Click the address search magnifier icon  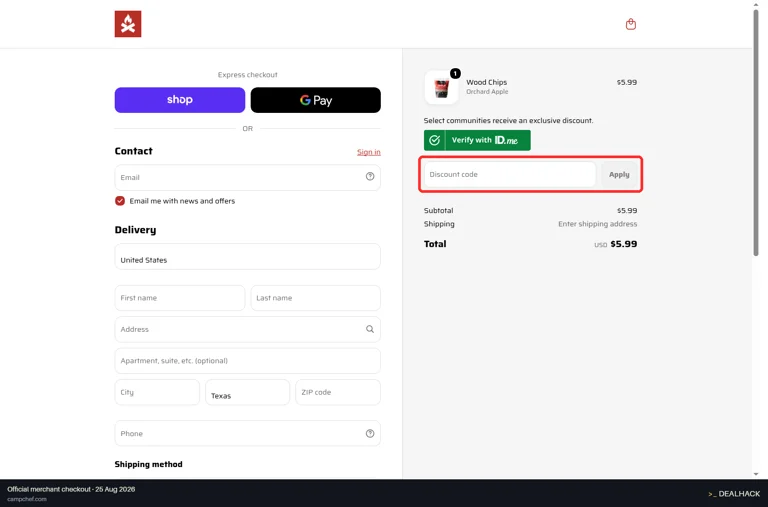370,329
